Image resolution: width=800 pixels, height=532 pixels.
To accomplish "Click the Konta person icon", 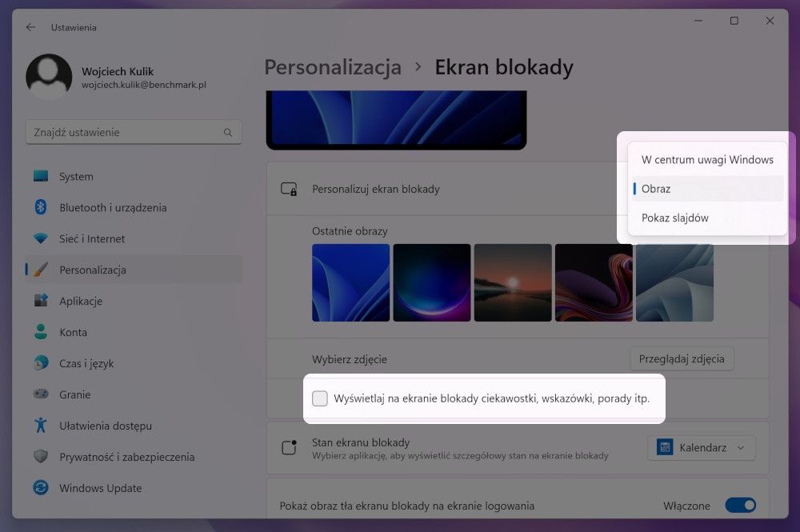I will click(x=41, y=331).
